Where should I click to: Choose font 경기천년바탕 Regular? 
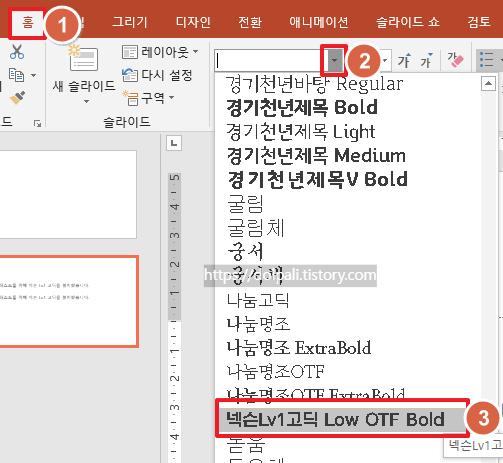314,83
